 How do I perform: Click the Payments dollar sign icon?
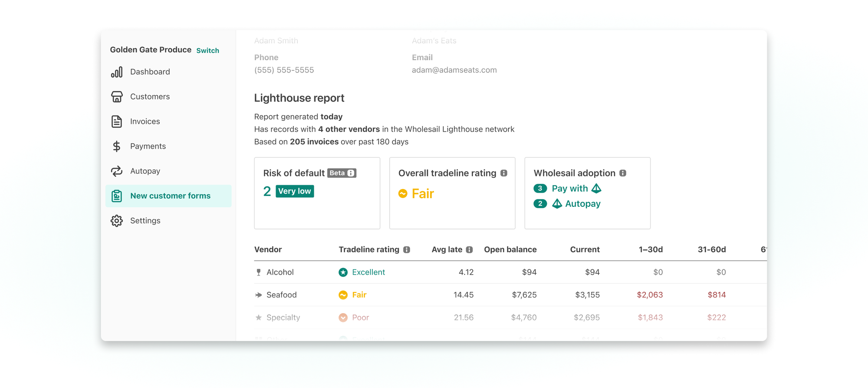point(116,146)
